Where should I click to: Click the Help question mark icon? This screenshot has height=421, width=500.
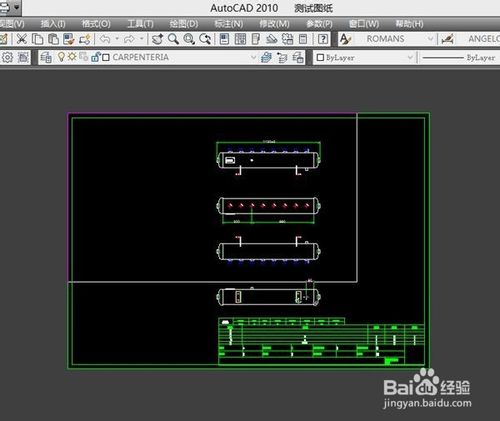[x=323, y=39]
